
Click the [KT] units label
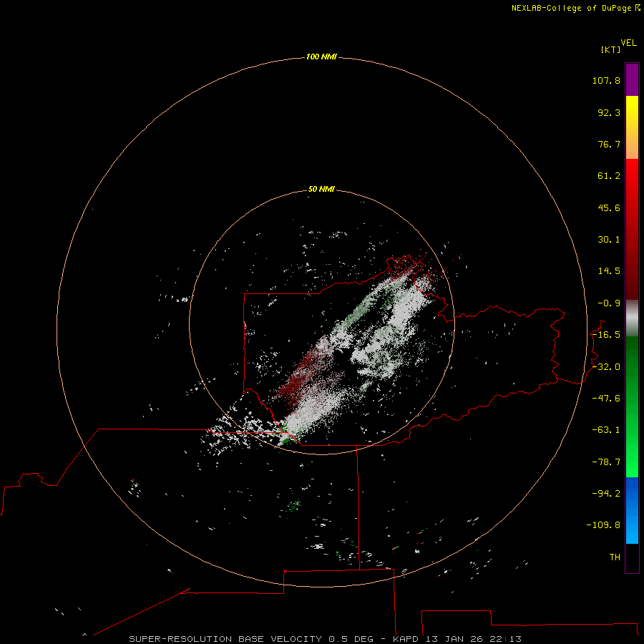point(610,49)
